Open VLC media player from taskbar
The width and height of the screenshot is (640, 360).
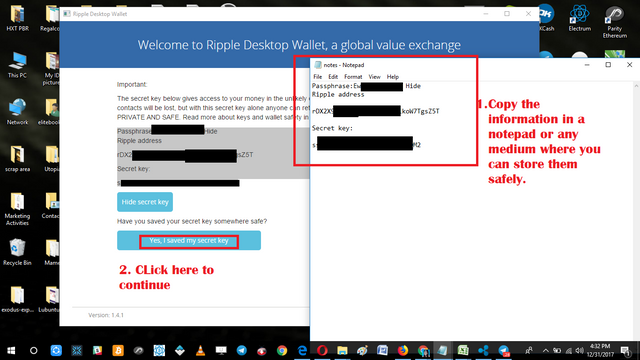pyautogui.click(x=200, y=351)
